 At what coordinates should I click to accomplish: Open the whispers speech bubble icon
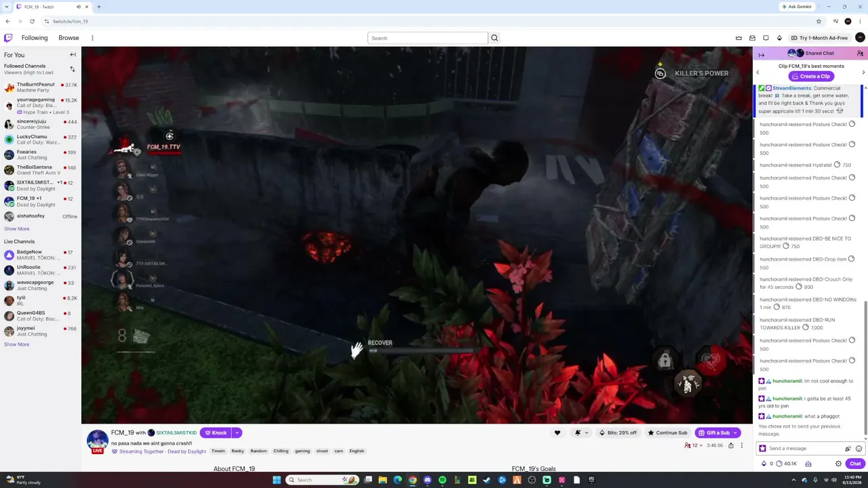(766, 38)
